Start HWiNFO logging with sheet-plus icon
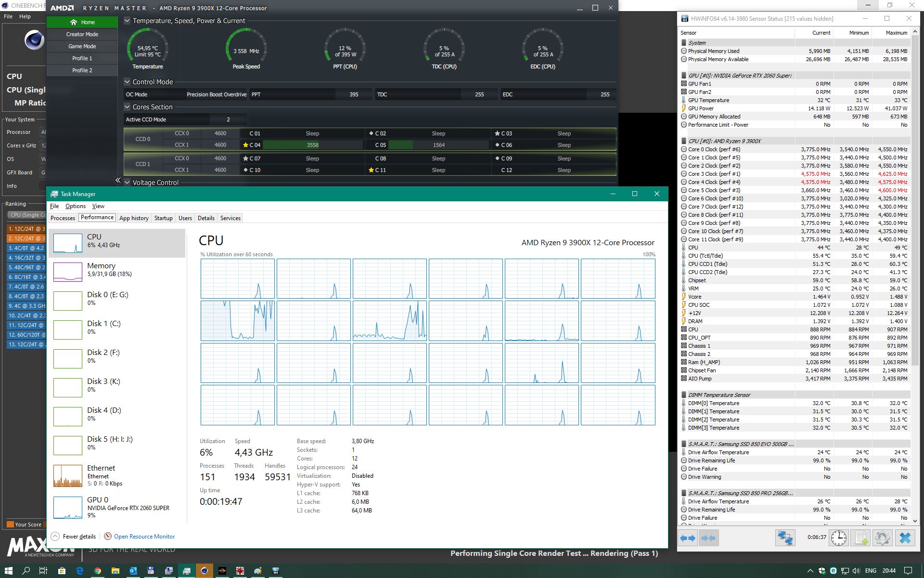Image resolution: width=924 pixels, height=578 pixels. [860, 538]
